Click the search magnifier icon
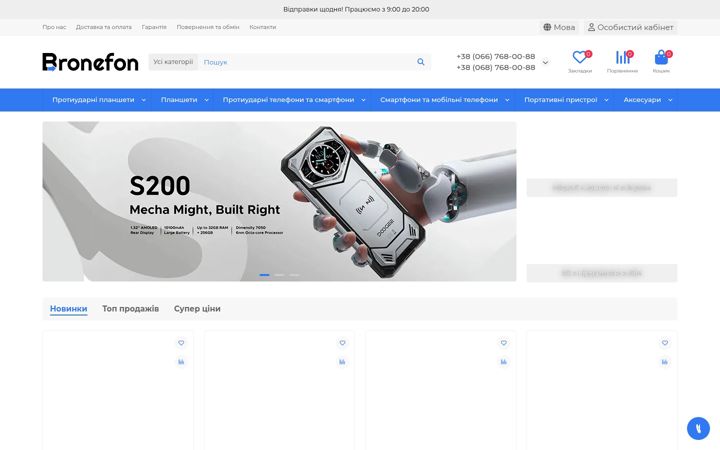This screenshot has width=720, height=450. click(x=421, y=62)
